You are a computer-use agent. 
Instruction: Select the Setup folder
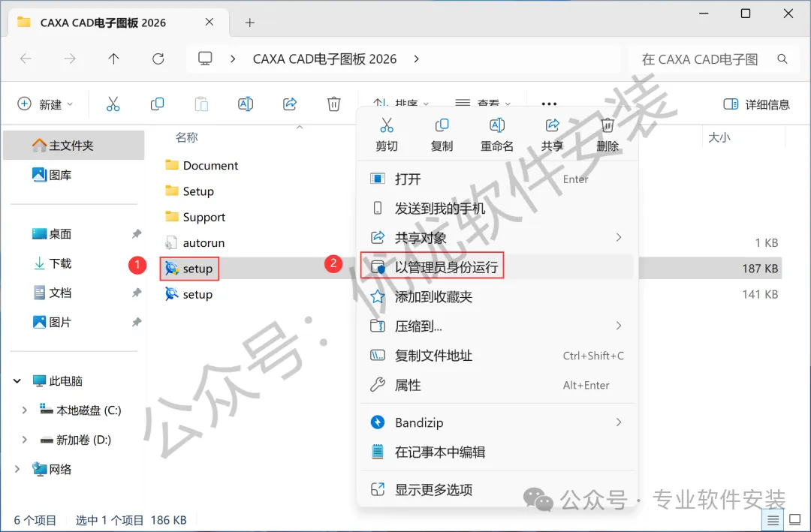click(x=189, y=191)
